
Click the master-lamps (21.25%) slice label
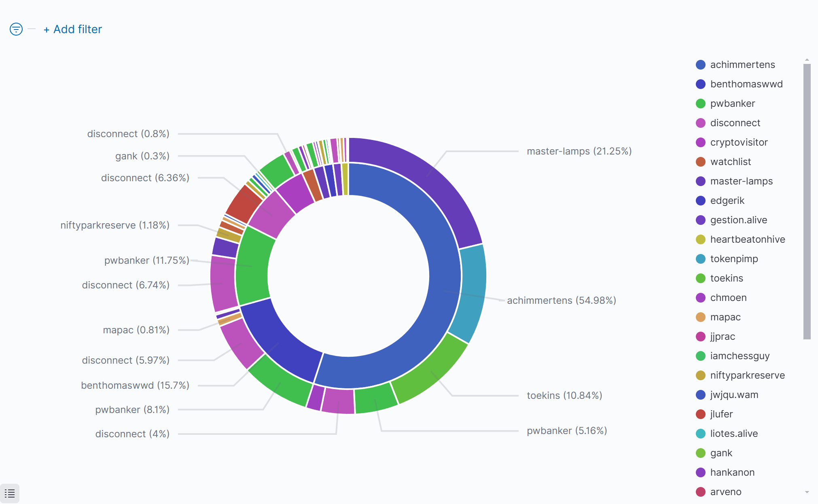coord(579,151)
